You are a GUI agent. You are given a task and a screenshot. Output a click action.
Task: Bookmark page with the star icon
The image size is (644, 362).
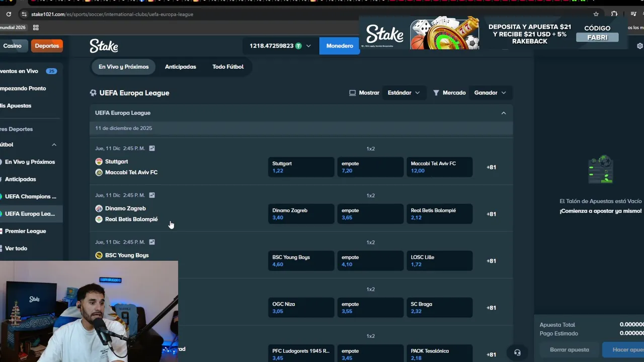click(x=596, y=14)
